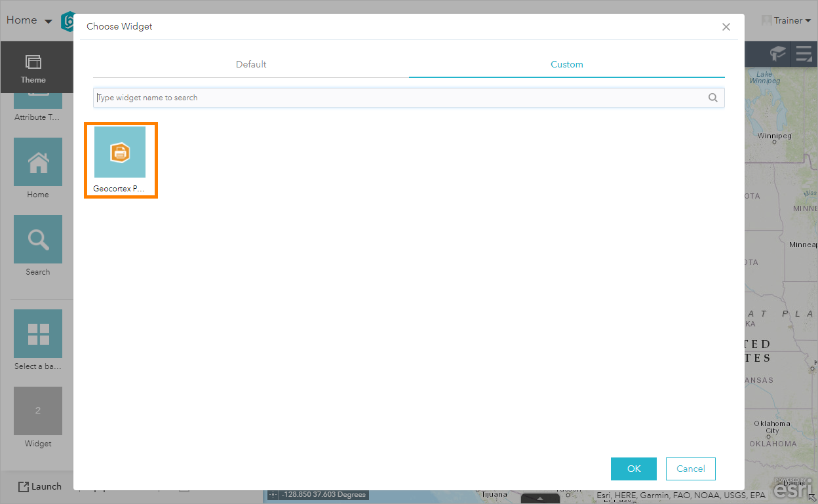Cancel the Choose Widget dialog
Image resolution: width=818 pixels, height=504 pixels.
(690, 469)
